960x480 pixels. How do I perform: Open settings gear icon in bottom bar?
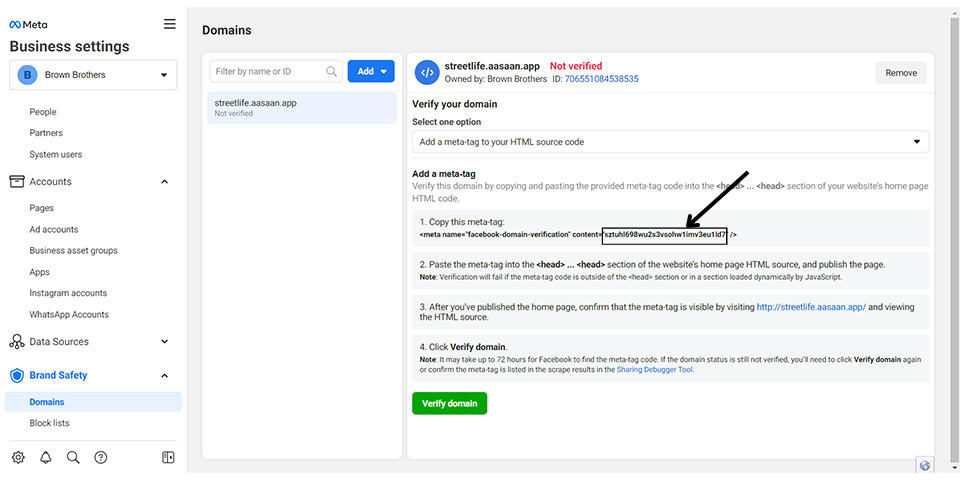click(18, 457)
